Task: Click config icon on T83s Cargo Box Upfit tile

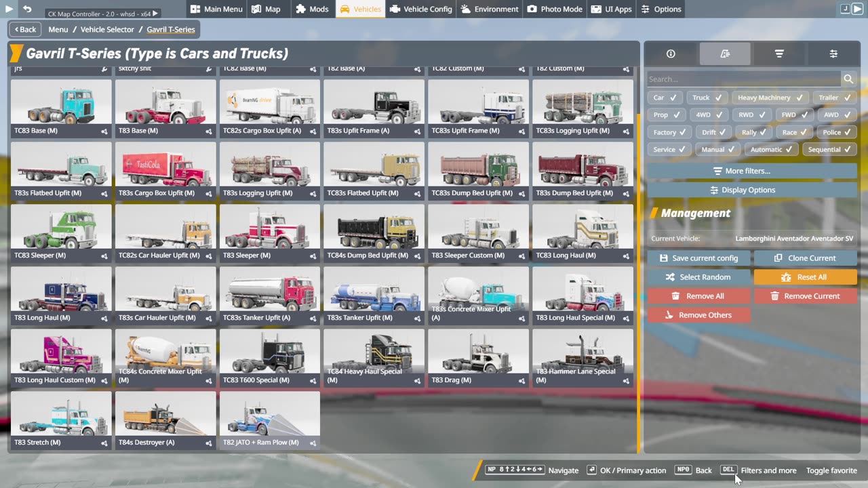Action: 209,194
